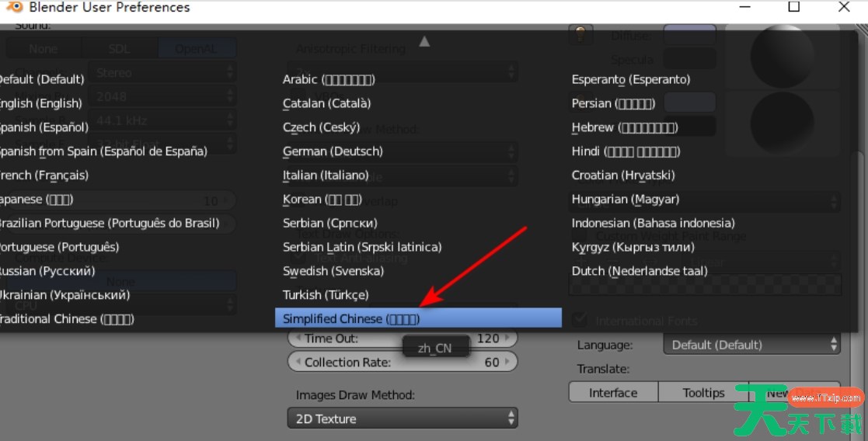The width and height of the screenshot is (868, 441).
Task: Toggle the Tooltips translate button
Action: tap(703, 393)
